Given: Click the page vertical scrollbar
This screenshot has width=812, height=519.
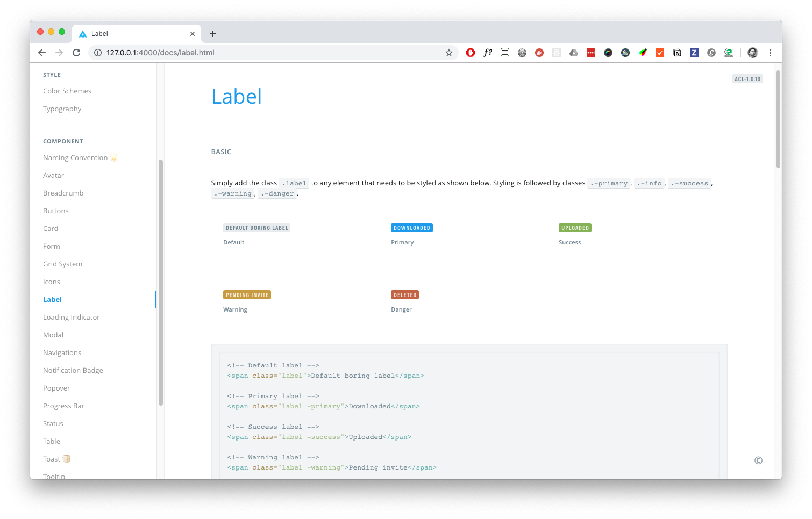Looking at the screenshot, I should point(778,119).
